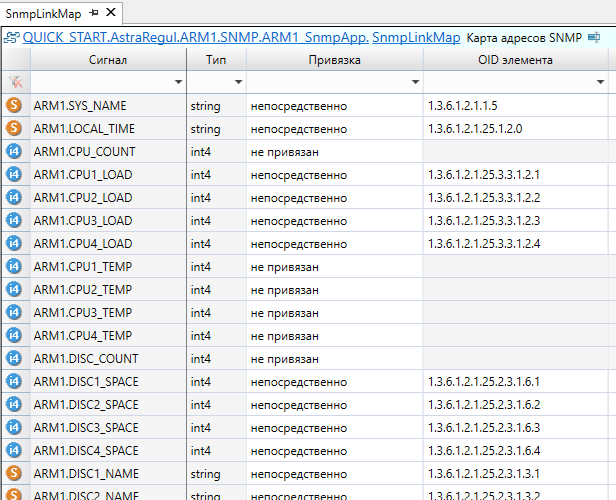Click the OID cell of ARM1.CPU1_LOAD
Image resolution: width=616 pixels, height=500 pixels.
(x=518, y=174)
